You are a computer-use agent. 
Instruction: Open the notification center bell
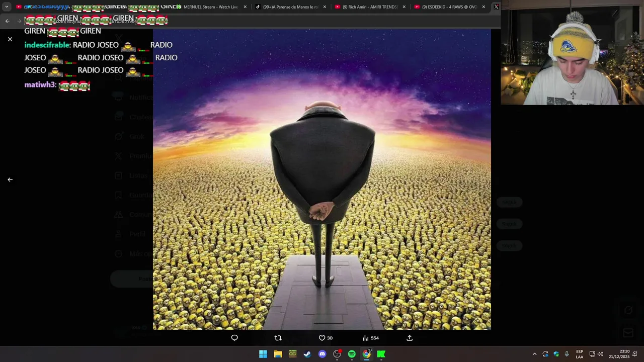635,354
